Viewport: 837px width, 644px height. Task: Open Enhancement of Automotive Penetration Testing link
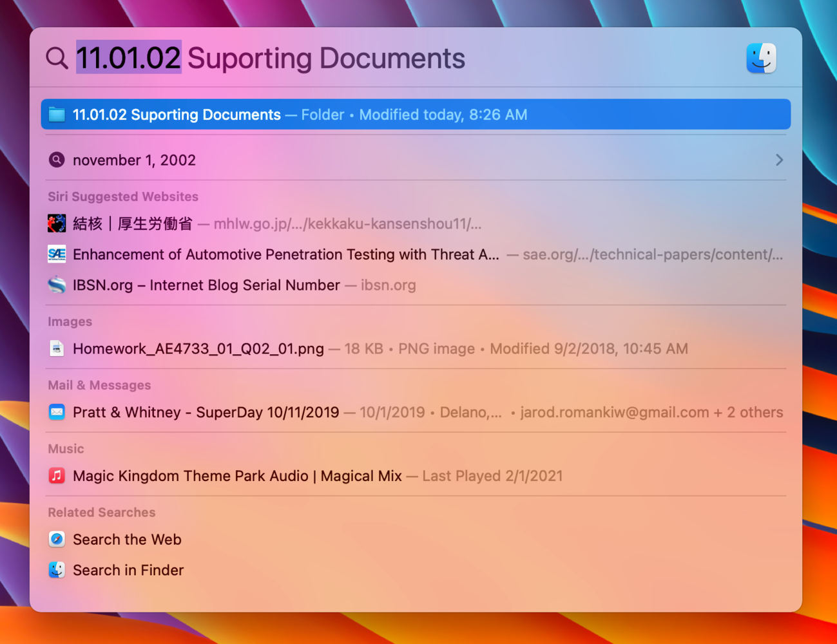(x=416, y=254)
